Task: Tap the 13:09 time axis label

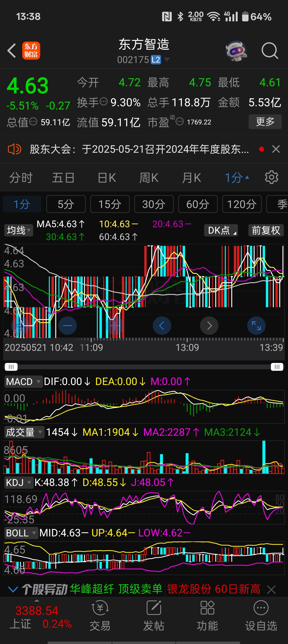Action: (187, 347)
